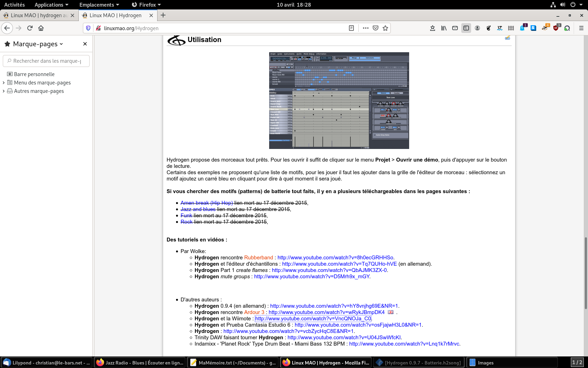Follow the Rubberband link

pos(259,258)
